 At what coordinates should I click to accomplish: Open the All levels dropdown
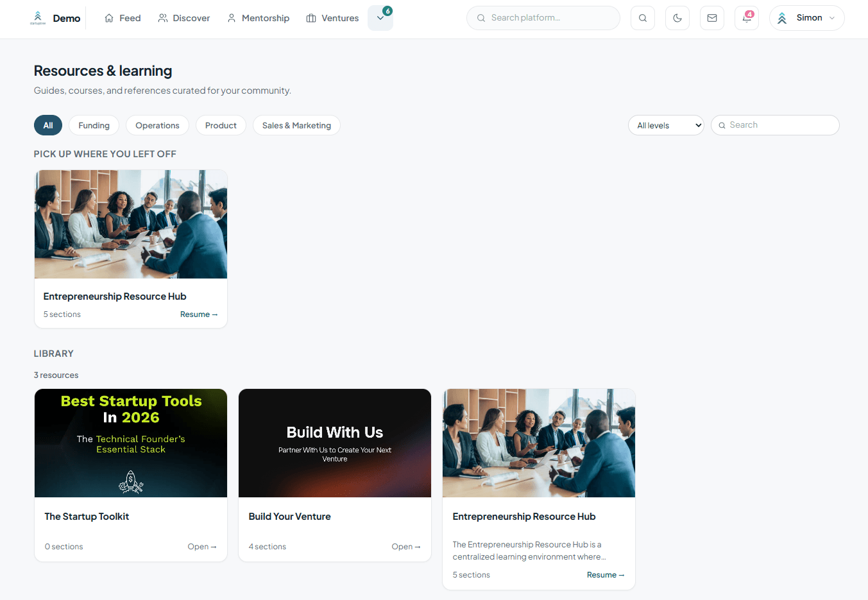pyautogui.click(x=666, y=125)
